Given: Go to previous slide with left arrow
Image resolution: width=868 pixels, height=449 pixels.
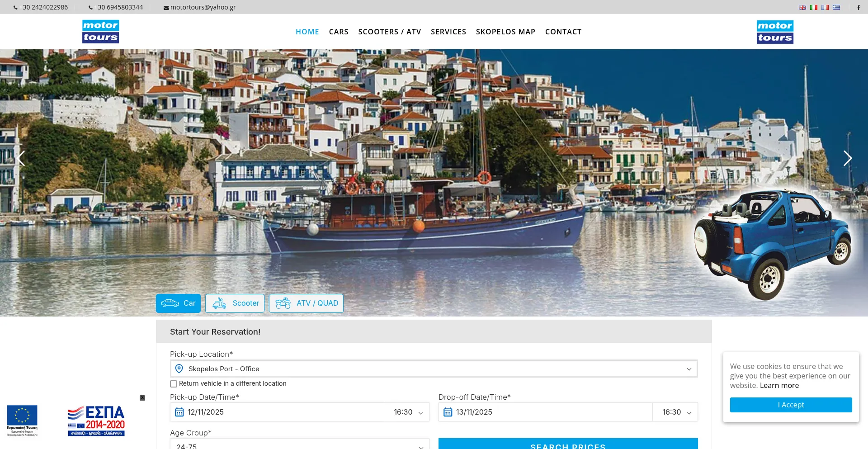Looking at the screenshot, I should pos(21,158).
